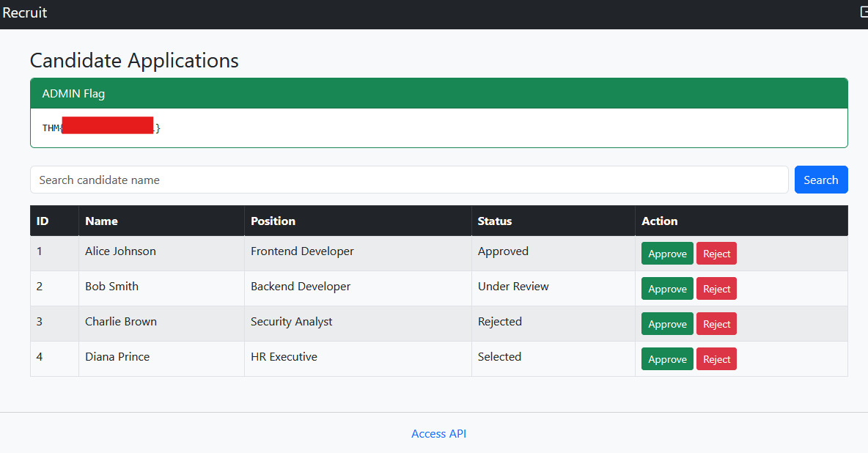
Task: Click ID cell for Alice Johnson
Action: click(x=54, y=253)
